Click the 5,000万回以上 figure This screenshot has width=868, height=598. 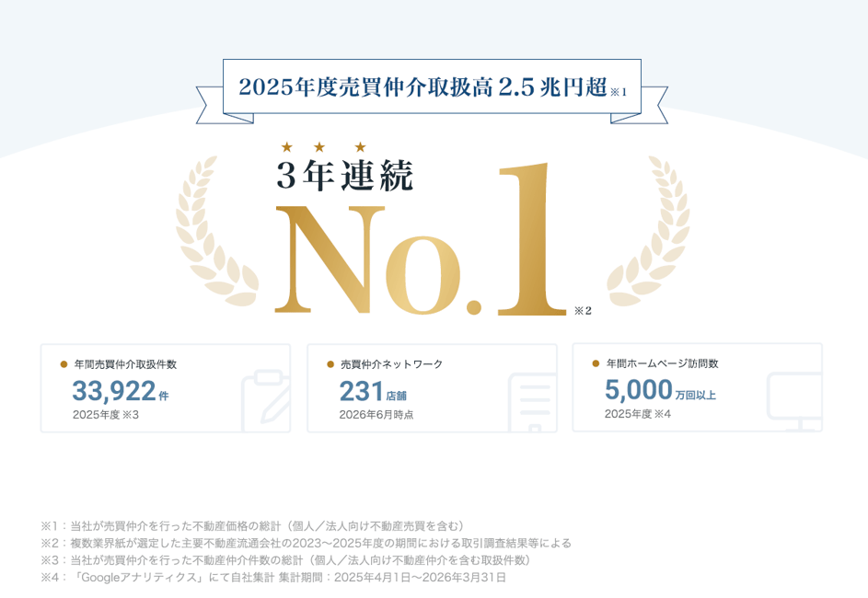660,390
